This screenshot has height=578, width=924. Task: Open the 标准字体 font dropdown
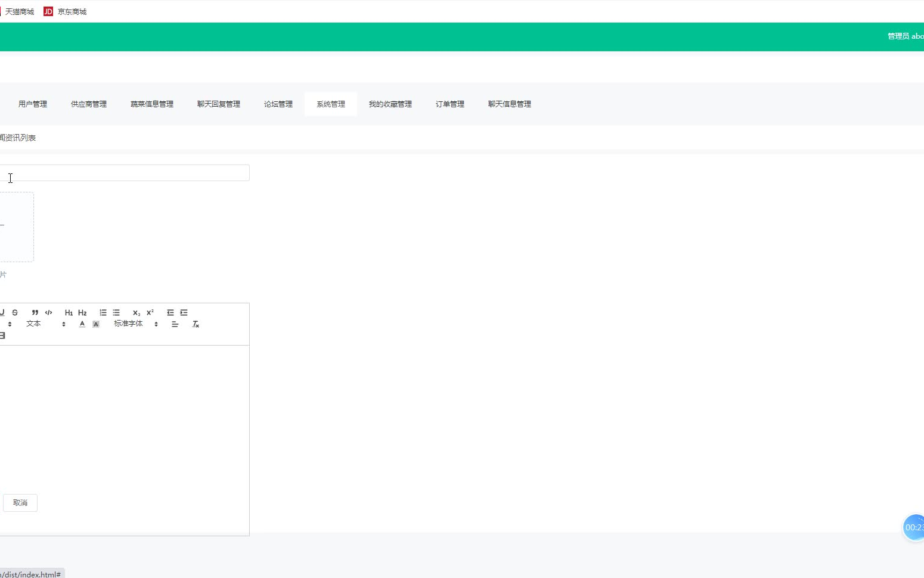pyautogui.click(x=136, y=324)
